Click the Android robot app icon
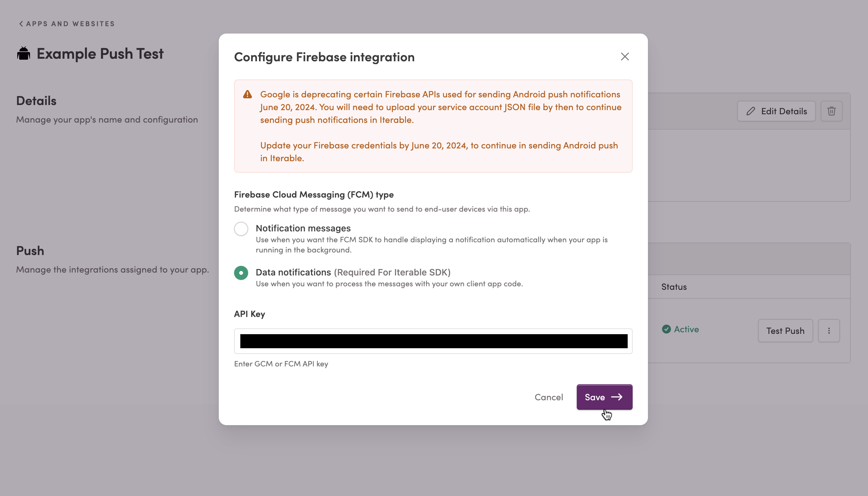Screen dimensions: 868x496 coord(24,54)
